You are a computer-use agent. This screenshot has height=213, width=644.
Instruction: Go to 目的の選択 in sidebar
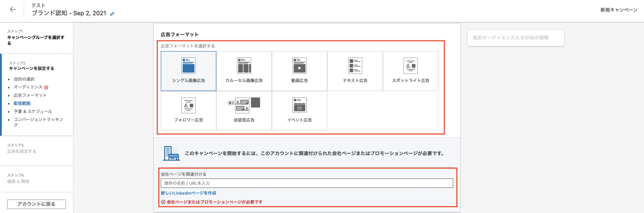tap(24, 79)
